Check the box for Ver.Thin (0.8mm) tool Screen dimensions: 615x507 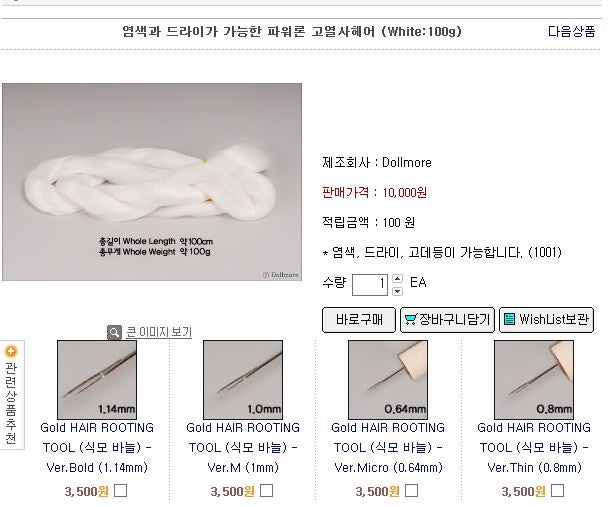(557, 491)
